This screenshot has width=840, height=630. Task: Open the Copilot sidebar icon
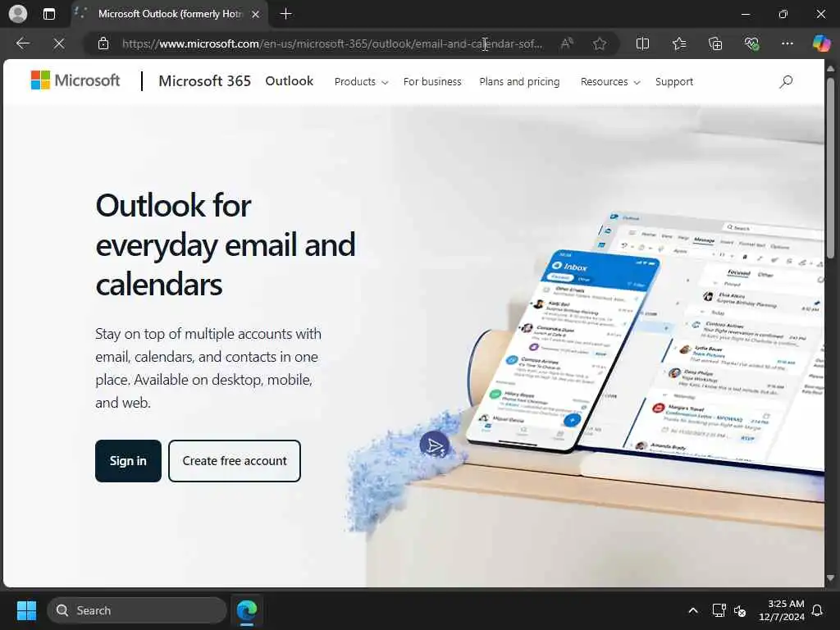821,43
